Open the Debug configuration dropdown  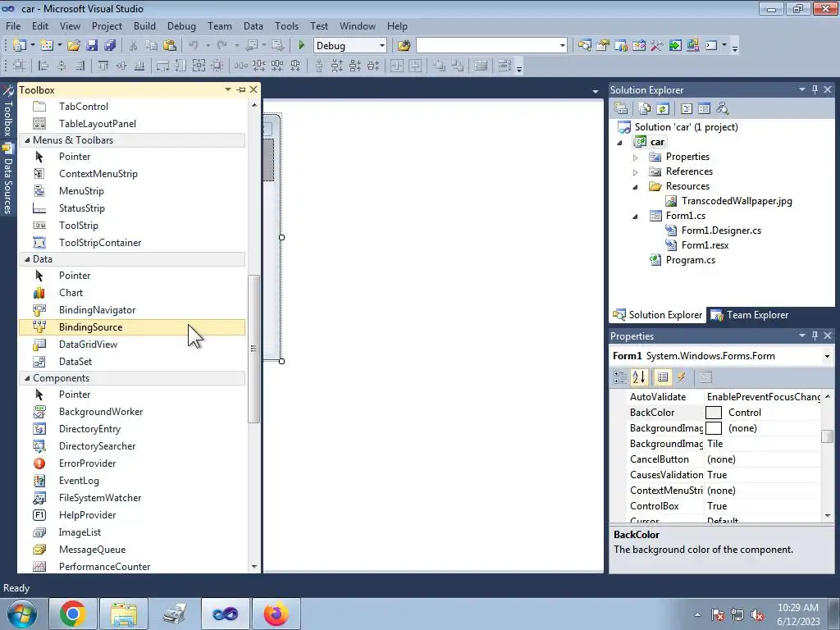382,46
